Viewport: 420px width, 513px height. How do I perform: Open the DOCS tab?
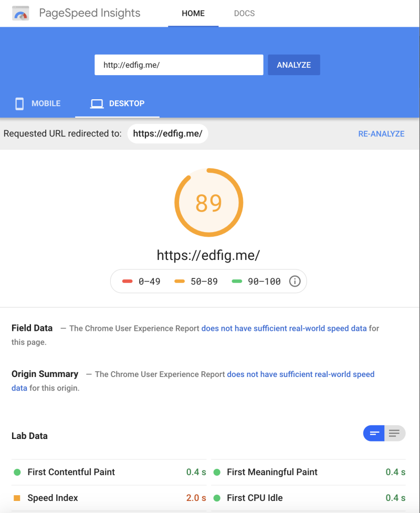[244, 14]
